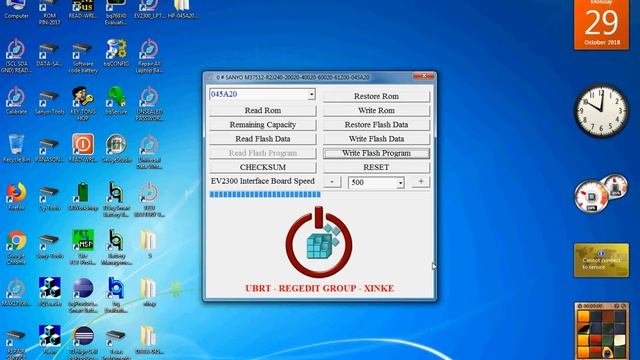
Task: Open the Software code battery shortcut
Action: [83, 57]
